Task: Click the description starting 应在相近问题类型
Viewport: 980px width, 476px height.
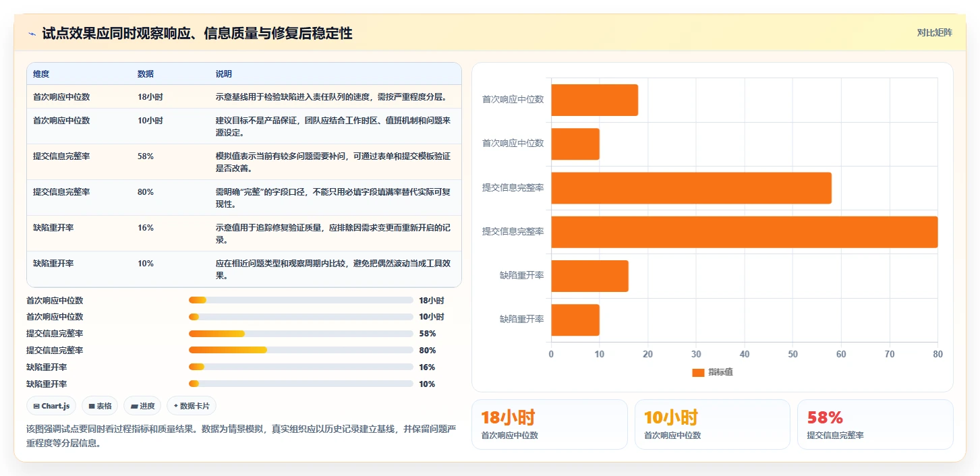Action: pyautogui.click(x=334, y=270)
